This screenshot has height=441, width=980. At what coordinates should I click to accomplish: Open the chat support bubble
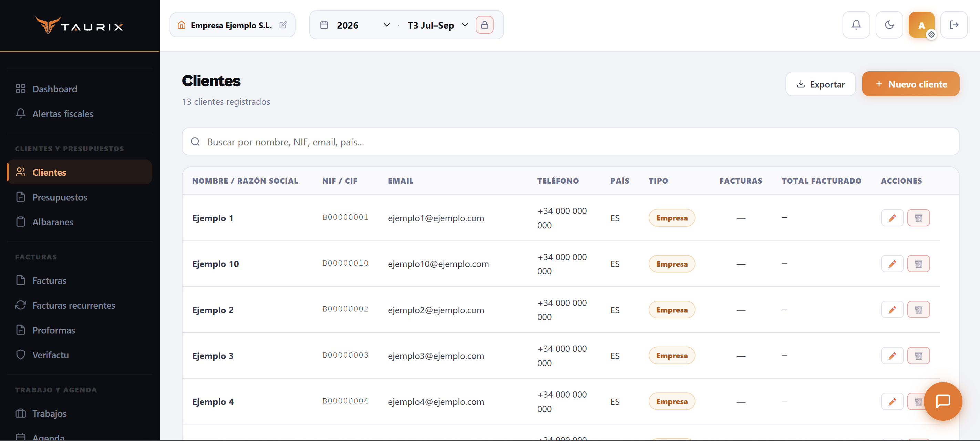click(x=943, y=401)
